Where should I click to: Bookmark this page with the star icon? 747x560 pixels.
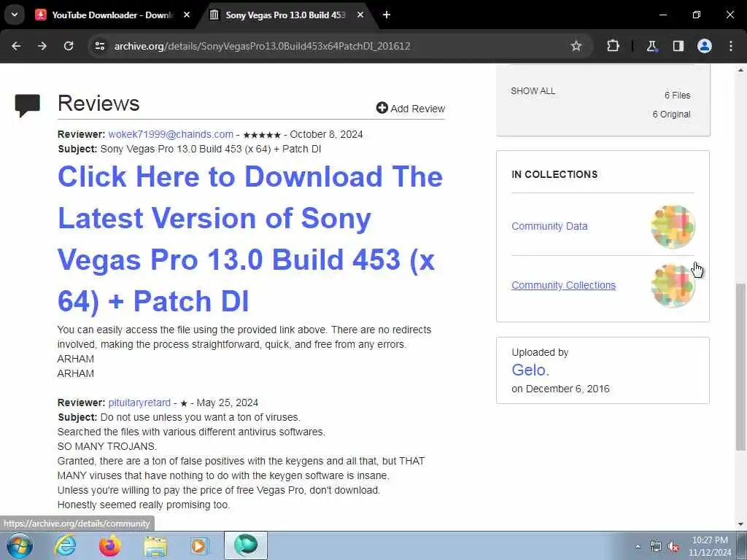576,46
